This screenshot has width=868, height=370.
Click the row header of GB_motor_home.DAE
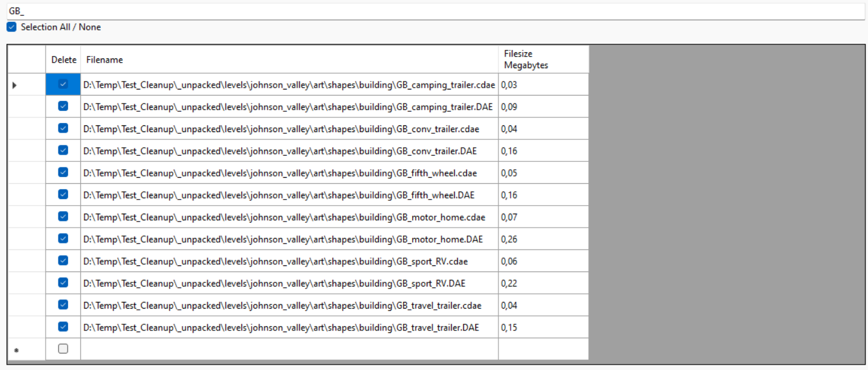point(27,239)
